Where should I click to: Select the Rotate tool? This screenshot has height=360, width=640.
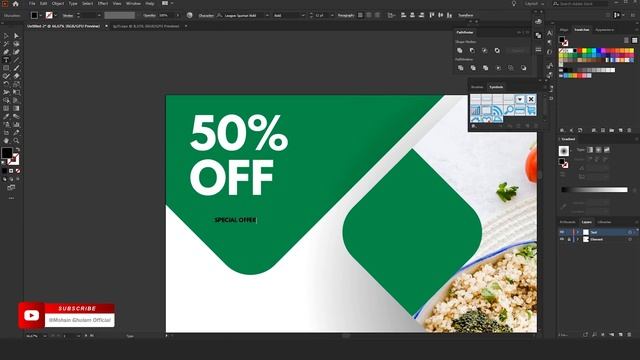click(6, 84)
